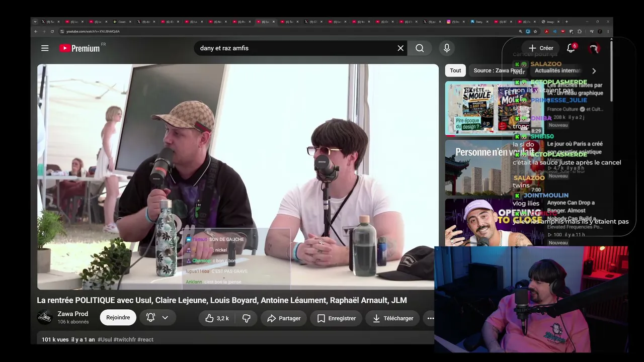Image resolution: width=644 pixels, height=362 pixels.
Task: Open the Zawa Prod channel avatar
Action: pos(45,317)
